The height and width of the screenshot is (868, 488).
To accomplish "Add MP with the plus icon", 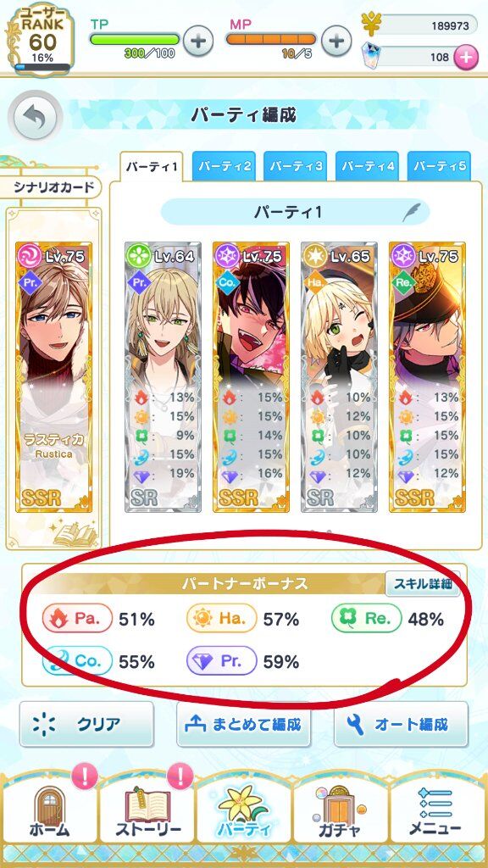I will (x=336, y=41).
